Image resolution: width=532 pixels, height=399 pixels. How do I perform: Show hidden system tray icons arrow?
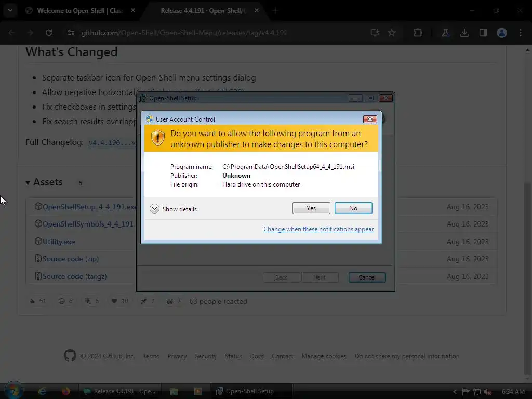pyautogui.click(x=455, y=392)
